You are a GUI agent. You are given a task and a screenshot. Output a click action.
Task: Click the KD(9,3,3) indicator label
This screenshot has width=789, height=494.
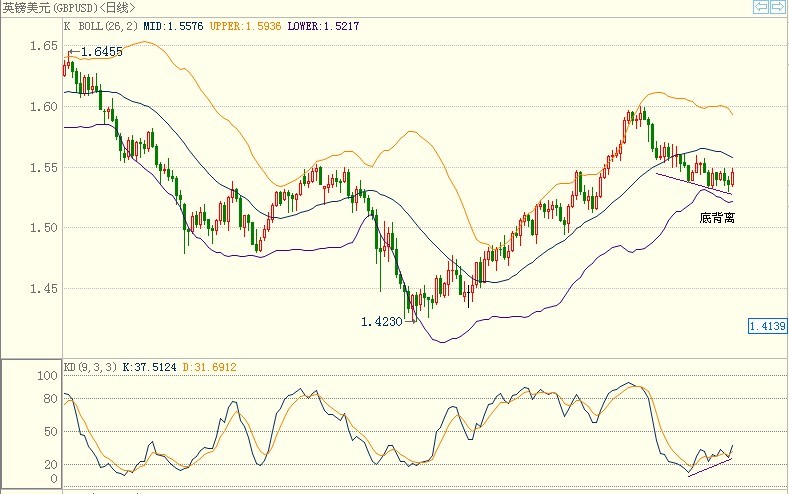[x=90, y=367]
